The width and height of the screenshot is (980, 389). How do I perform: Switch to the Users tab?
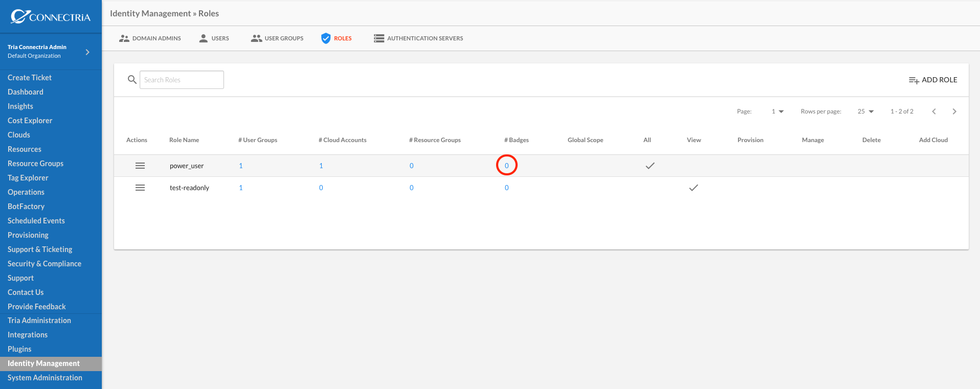click(x=214, y=38)
